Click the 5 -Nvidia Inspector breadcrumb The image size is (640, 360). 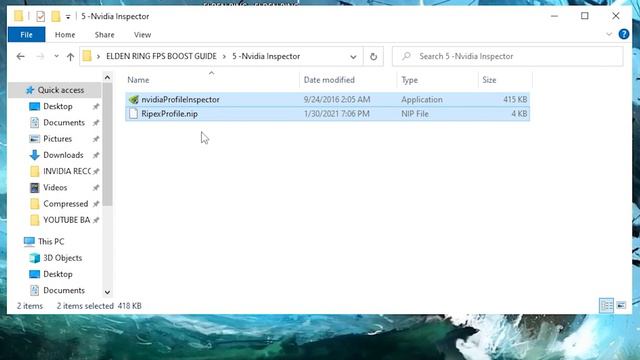[266, 56]
